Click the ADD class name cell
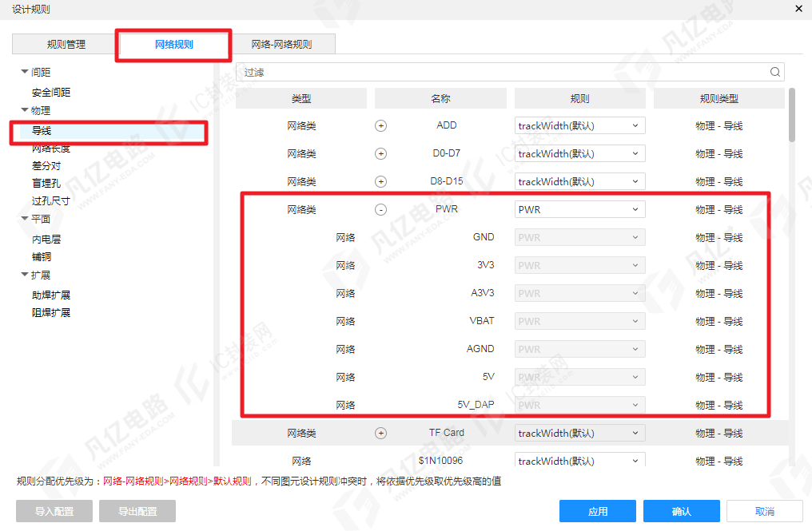This screenshot has width=812, height=531. [x=447, y=125]
